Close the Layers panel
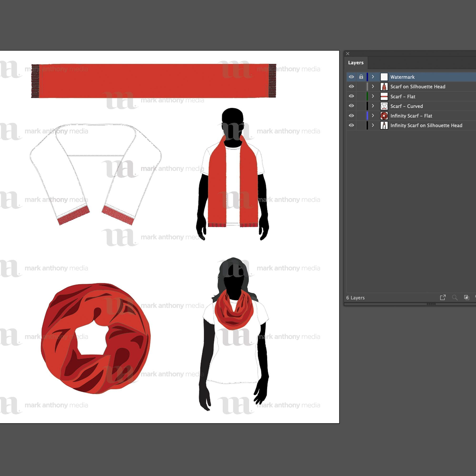476x476 pixels. [348, 54]
